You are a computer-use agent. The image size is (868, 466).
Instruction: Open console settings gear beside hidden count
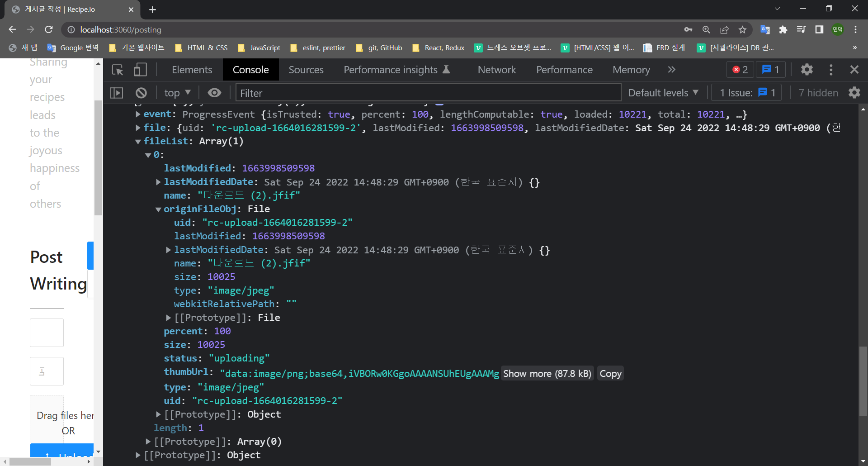pyautogui.click(x=854, y=93)
